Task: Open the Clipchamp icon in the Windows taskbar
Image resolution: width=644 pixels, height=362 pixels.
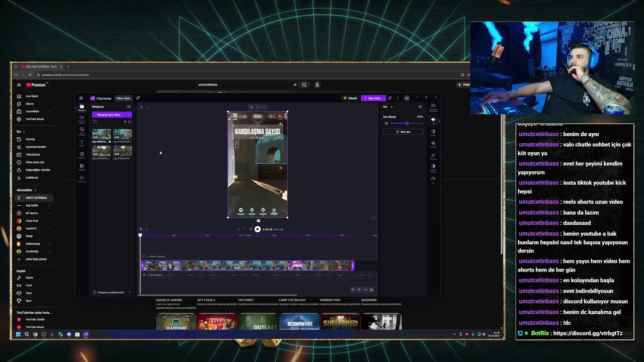Action: click(86, 334)
